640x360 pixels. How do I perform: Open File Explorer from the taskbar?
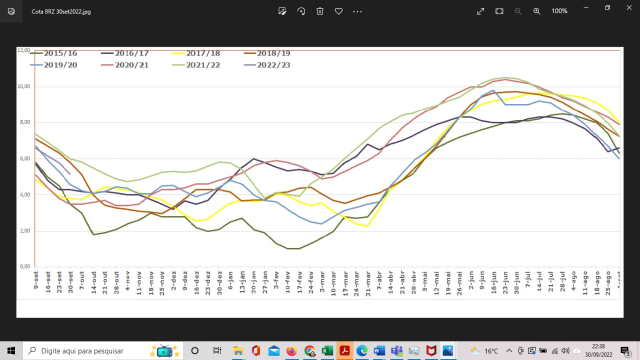pos(238,351)
